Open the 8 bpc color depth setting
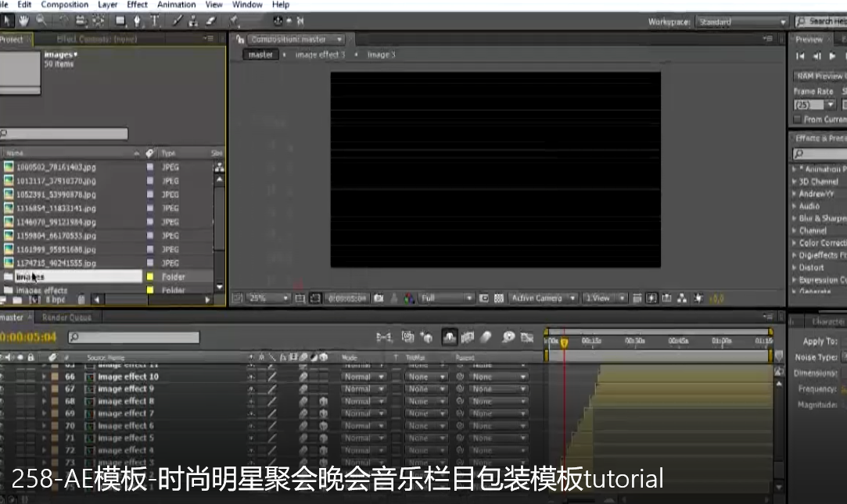Viewport: 847px width, 504px height. tap(55, 300)
